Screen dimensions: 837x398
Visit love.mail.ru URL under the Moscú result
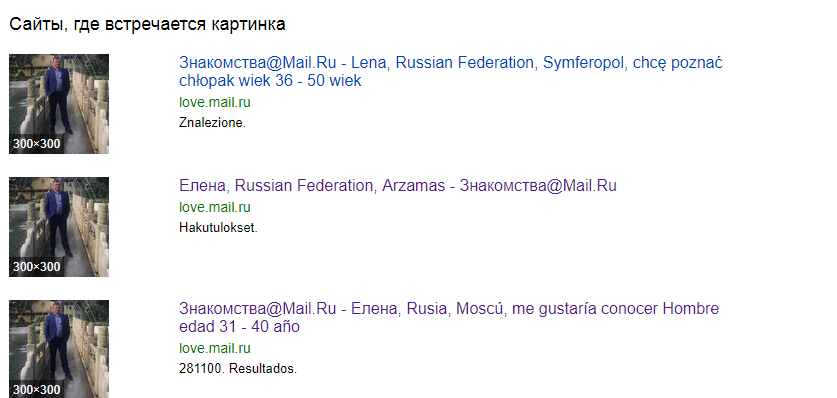click(x=215, y=348)
